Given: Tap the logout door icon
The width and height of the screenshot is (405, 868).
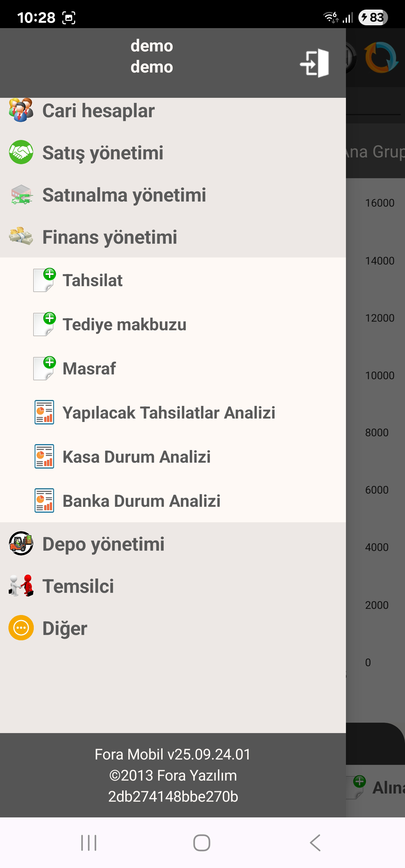Looking at the screenshot, I should 314,63.
